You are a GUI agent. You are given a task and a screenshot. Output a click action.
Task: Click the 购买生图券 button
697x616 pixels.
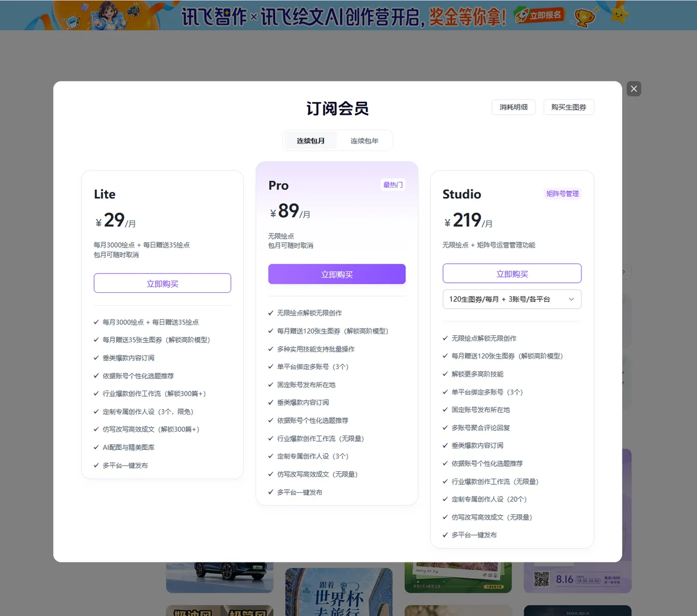[569, 107]
